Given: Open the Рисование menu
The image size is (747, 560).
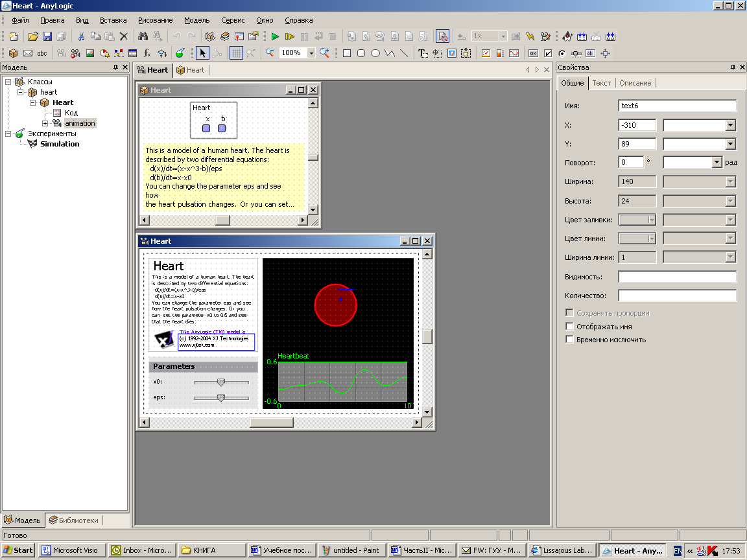Looking at the screenshot, I should tap(156, 20).
